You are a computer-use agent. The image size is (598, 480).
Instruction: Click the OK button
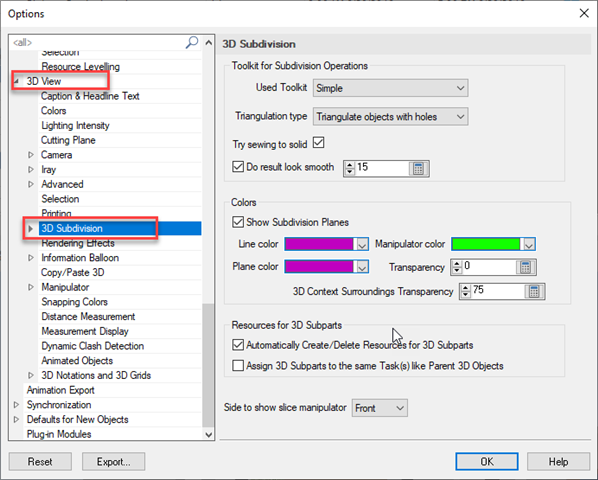click(x=487, y=462)
